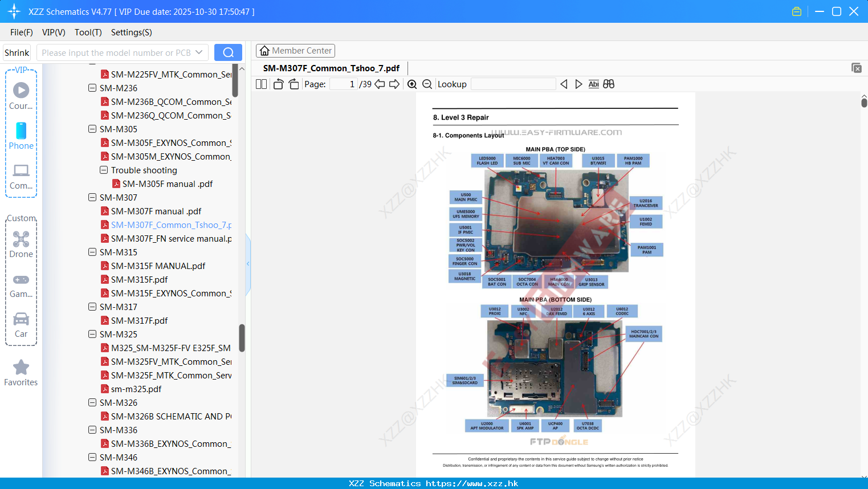Collapse the SM-M346 tree node
868x489 pixels.
pyautogui.click(x=92, y=458)
